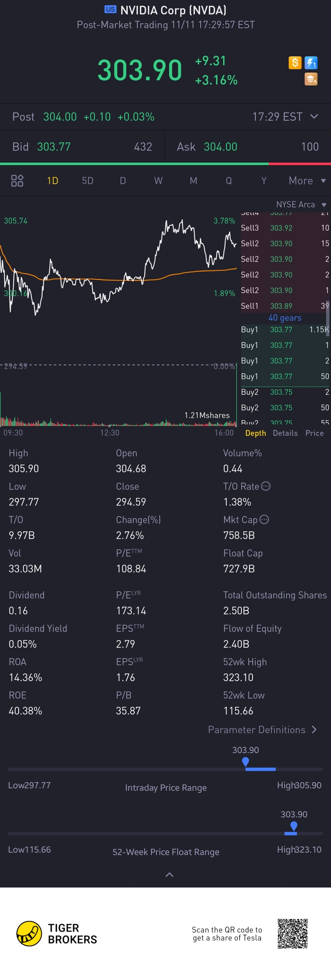Tap the US market flag badge
This screenshot has height=980, width=331.
[x=110, y=9]
